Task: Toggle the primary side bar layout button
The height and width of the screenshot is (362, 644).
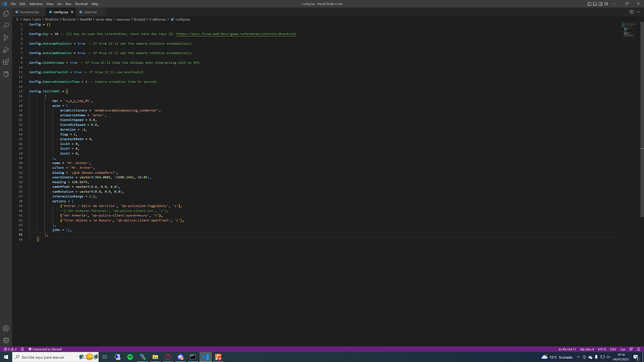Action: 589,4
